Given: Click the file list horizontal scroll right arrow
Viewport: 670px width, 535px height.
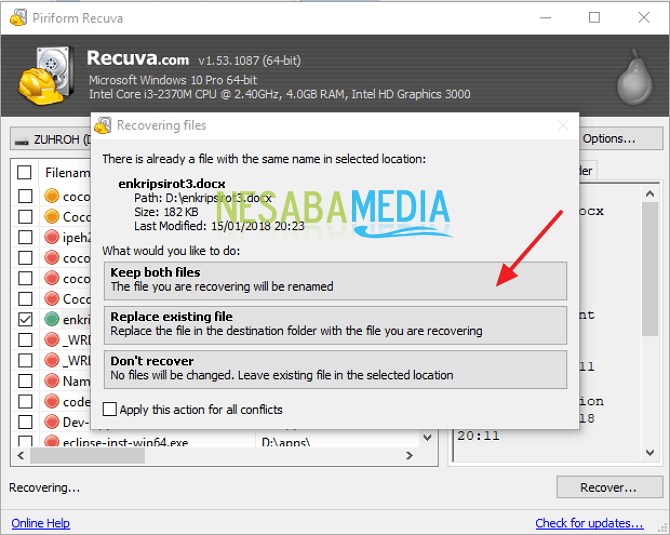Looking at the screenshot, I should tap(409, 456).
